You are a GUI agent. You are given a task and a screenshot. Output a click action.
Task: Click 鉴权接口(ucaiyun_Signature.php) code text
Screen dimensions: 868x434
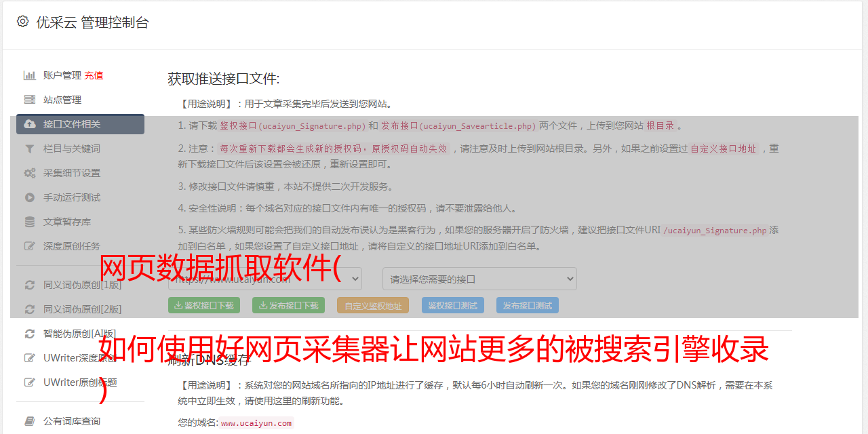pyautogui.click(x=293, y=125)
